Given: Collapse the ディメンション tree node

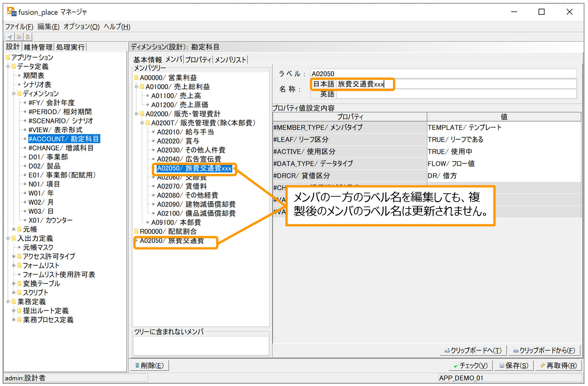Looking at the screenshot, I should [14, 93].
